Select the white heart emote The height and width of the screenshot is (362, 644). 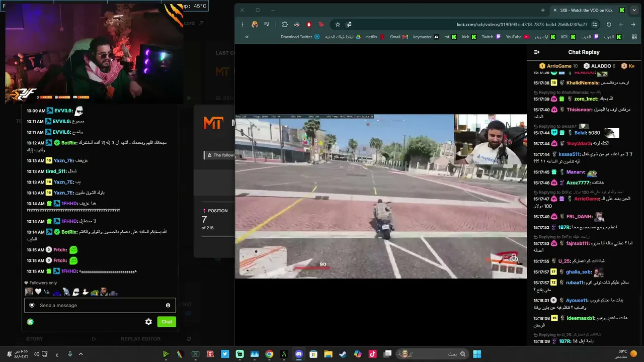(x=38, y=292)
